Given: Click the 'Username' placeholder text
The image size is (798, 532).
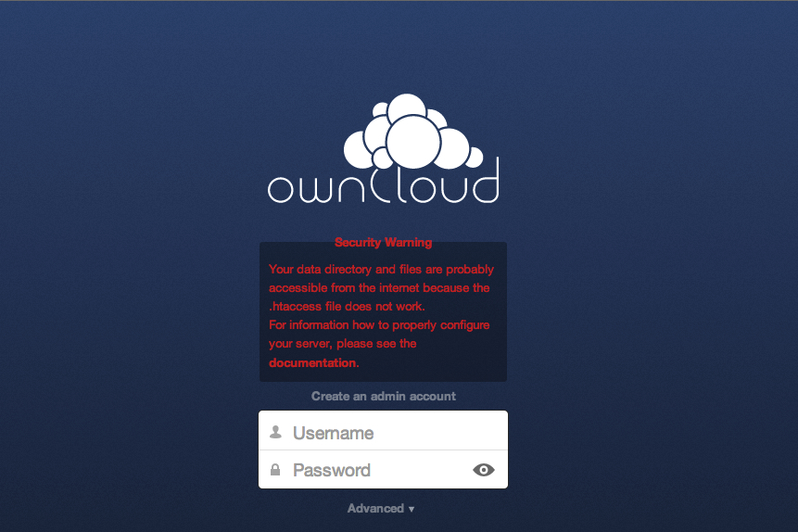Looking at the screenshot, I should (333, 433).
